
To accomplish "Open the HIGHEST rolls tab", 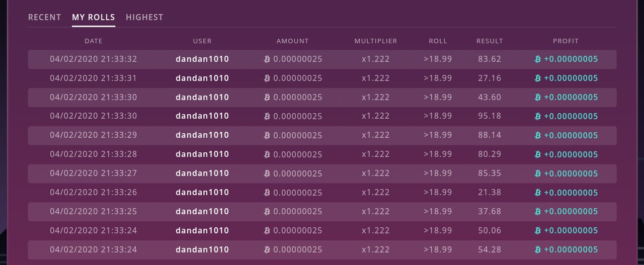I will click(144, 17).
